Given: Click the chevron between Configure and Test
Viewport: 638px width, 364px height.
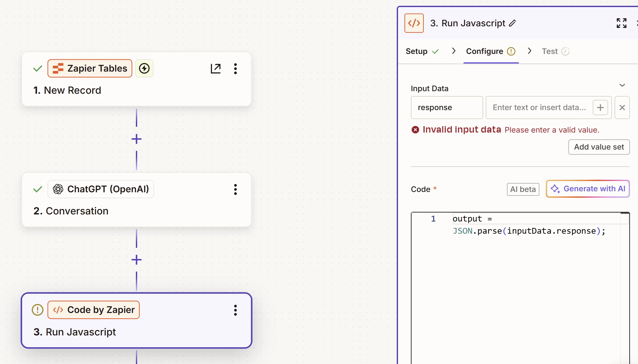Looking at the screenshot, I should [x=529, y=51].
